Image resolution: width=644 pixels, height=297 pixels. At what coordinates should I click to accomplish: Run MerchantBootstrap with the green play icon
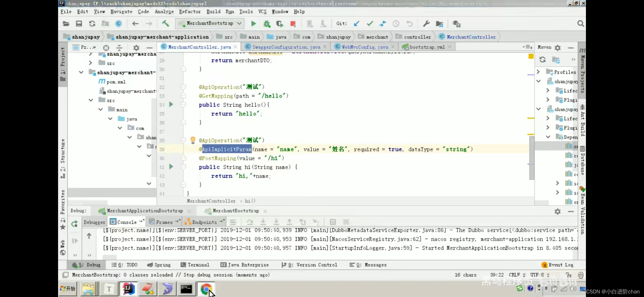click(253, 24)
